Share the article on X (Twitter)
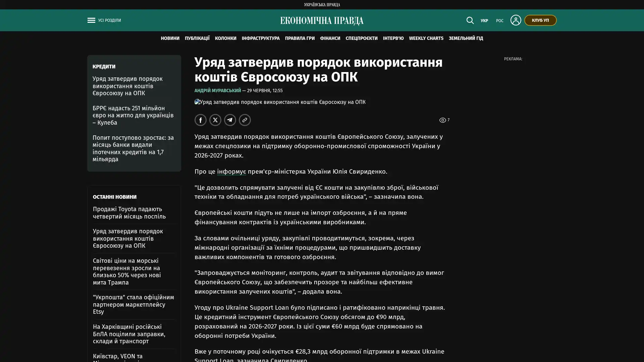Image resolution: width=644 pixels, height=362 pixels. (215, 120)
